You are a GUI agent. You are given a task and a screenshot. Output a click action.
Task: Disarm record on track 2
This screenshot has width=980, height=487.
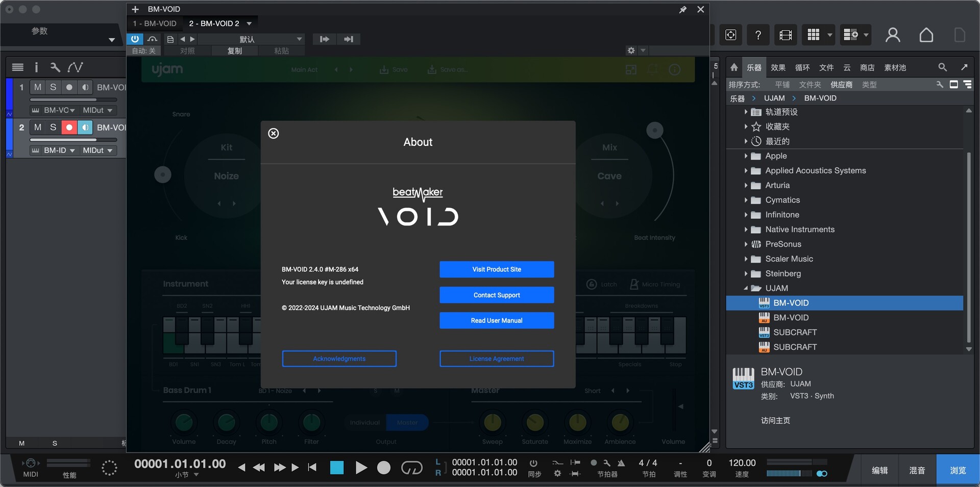point(69,127)
